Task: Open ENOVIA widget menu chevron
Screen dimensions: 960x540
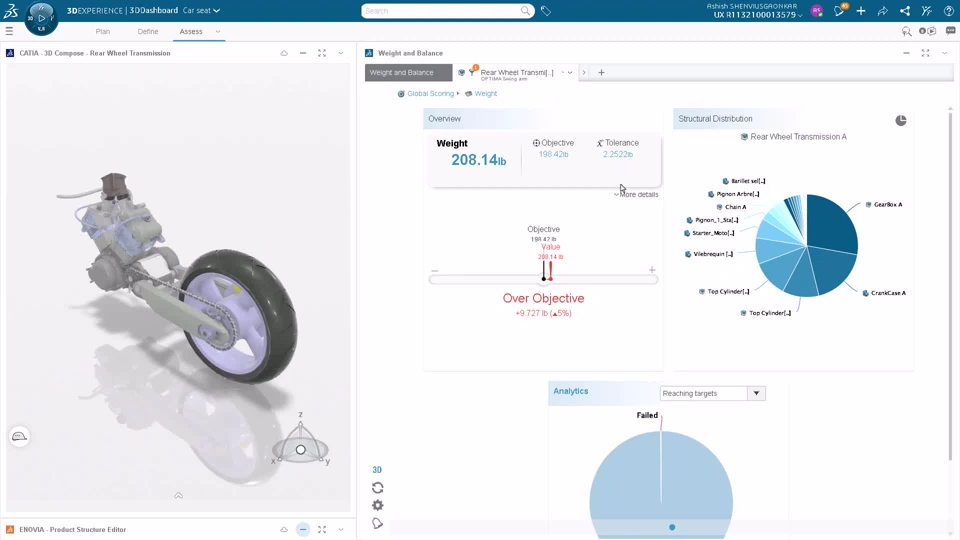Action: [x=341, y=530]
